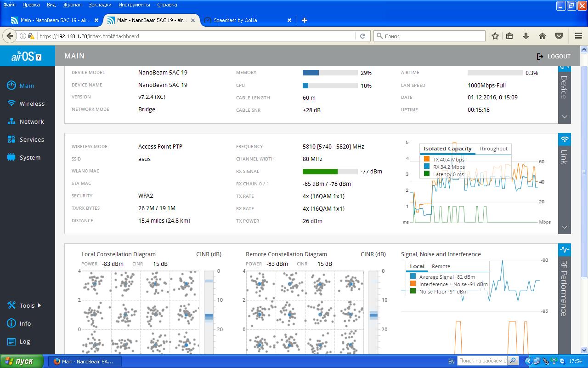Click the Memory usage bar
Viewport: 588px width, 368px height.
tap(330, 73)
